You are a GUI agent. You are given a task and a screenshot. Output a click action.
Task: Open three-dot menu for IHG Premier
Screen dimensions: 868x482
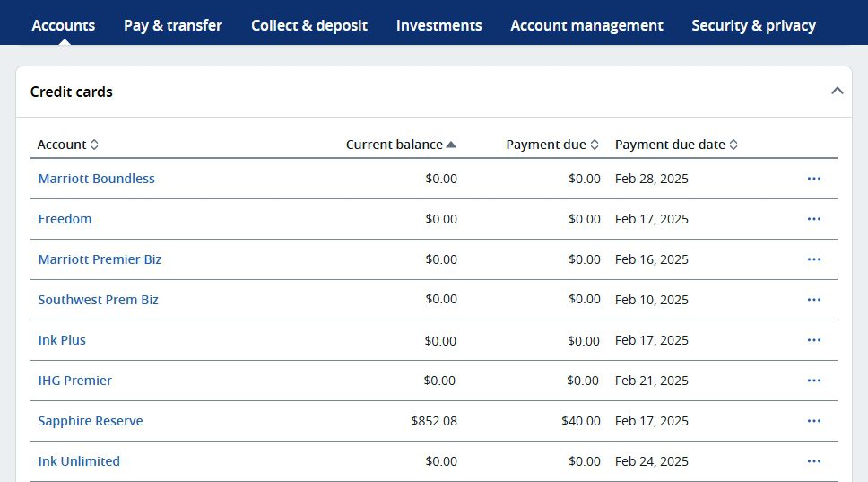813,381
